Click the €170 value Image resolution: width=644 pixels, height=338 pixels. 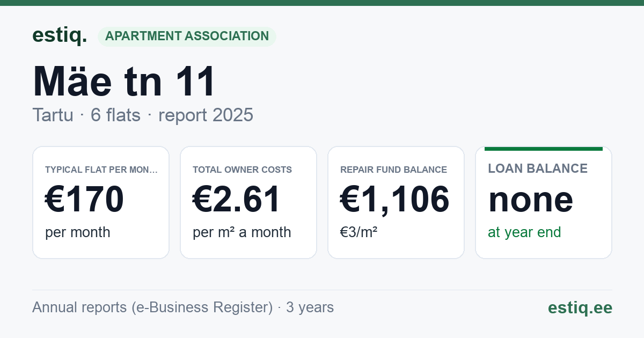84,200
